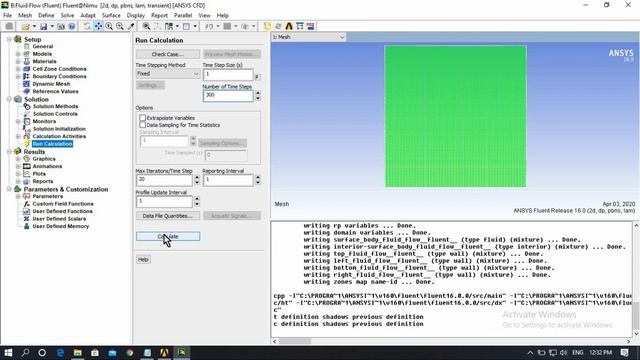640x360 pixels.
Task: Click the Max Iterations/Time Step field
Action: point(164,180)
